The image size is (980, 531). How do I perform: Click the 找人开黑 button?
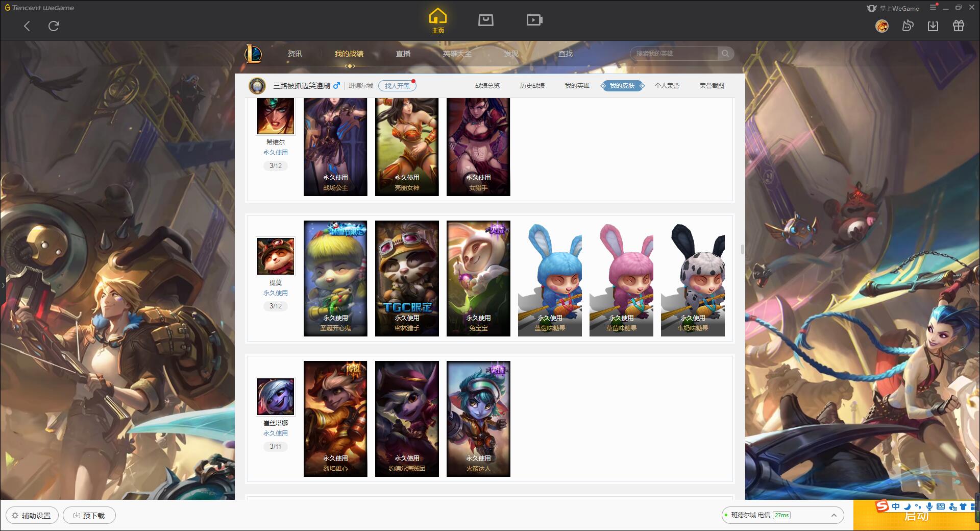397,86
